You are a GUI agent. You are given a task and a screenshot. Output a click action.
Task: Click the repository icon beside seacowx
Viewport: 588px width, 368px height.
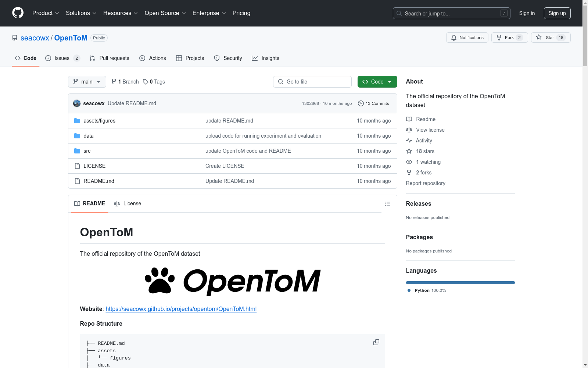pos(15,38)
